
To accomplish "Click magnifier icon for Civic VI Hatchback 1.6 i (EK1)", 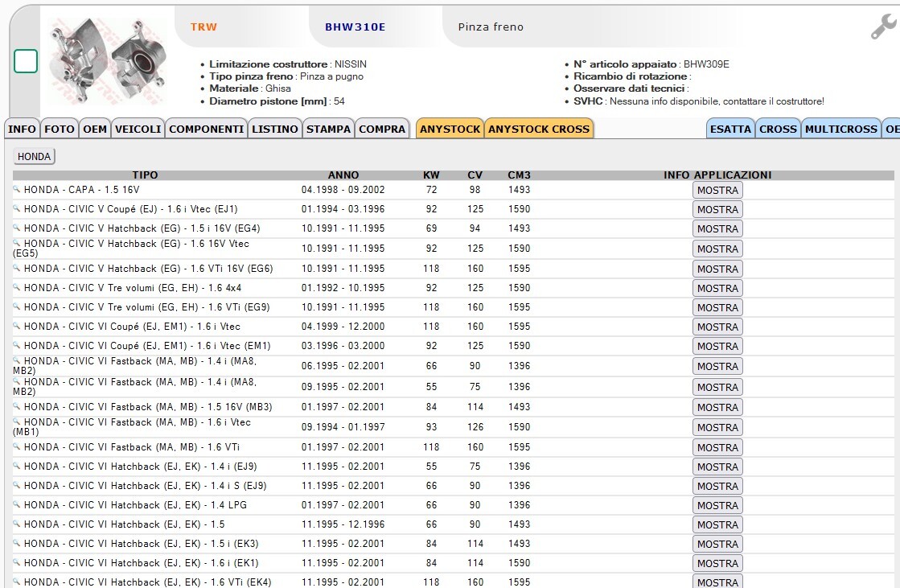I will pyautogui.click(x=17, y=561).
